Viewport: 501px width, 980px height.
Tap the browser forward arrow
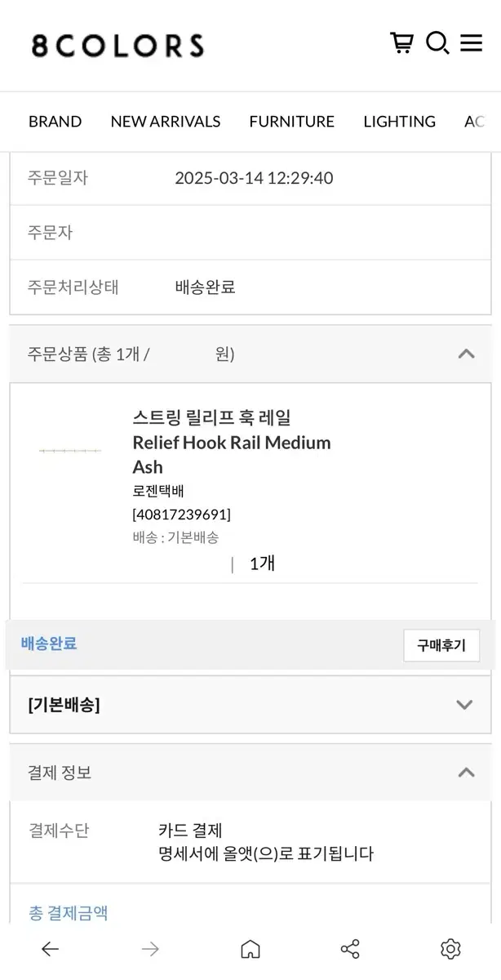[150, 948]
